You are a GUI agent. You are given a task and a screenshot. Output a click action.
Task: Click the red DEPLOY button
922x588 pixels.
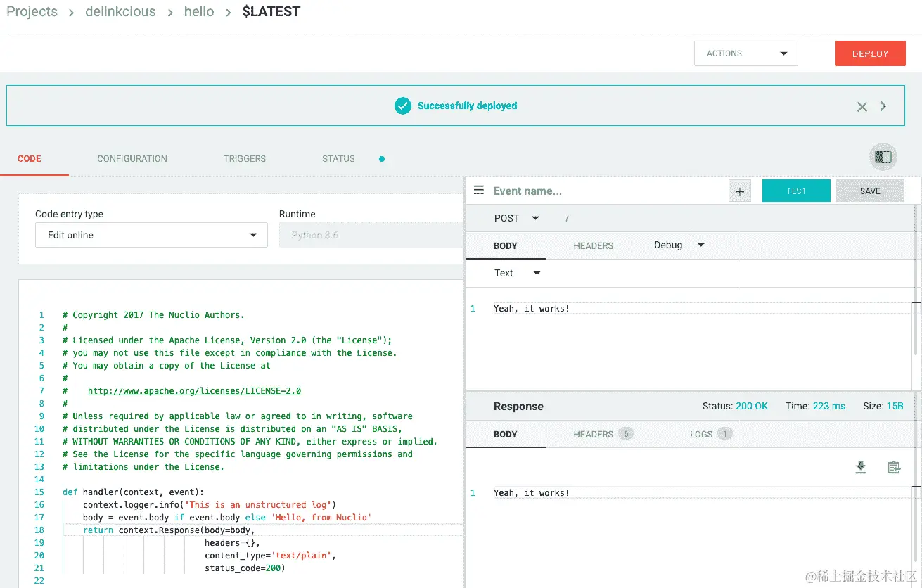(870, 53)
